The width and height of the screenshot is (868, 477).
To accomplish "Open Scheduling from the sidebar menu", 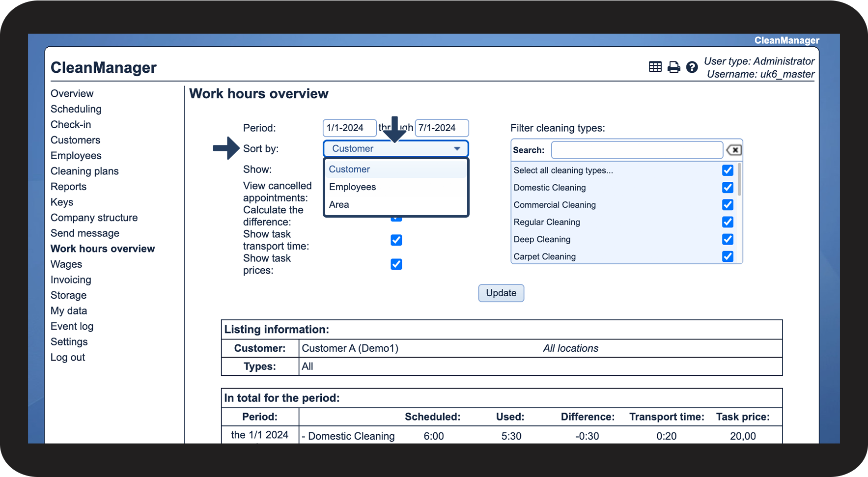I will [x=76, y=109].
